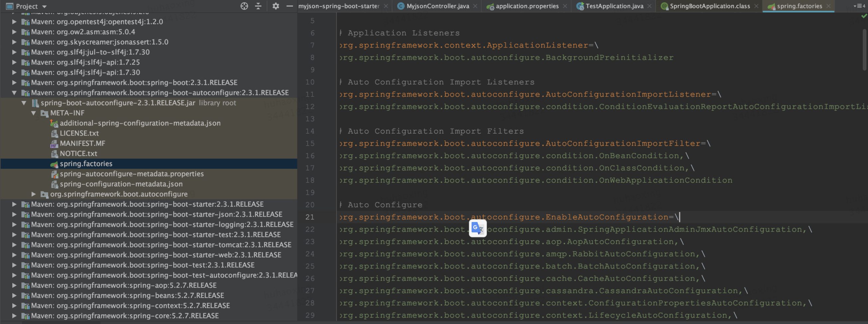Click the Google Translate popup icon

tap(478, 229)
